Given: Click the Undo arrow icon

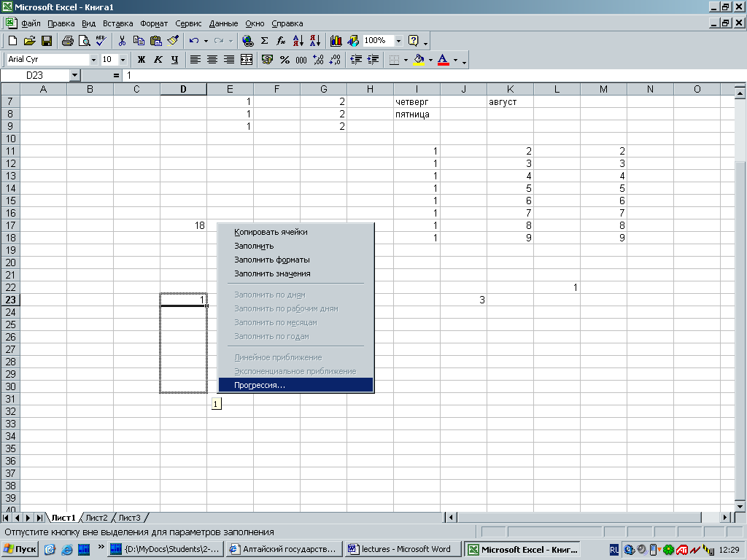Looking at the screenshot, I should coord(194,41).
